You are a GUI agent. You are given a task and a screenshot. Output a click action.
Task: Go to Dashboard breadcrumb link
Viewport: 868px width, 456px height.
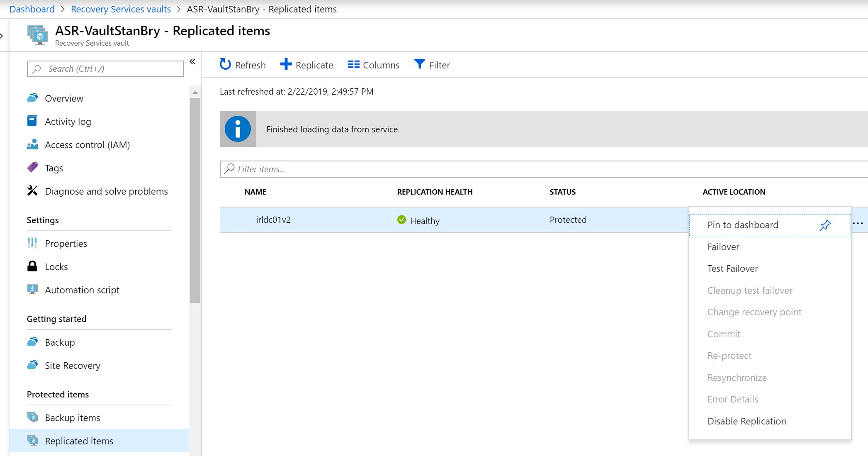(x=32, y=9)
